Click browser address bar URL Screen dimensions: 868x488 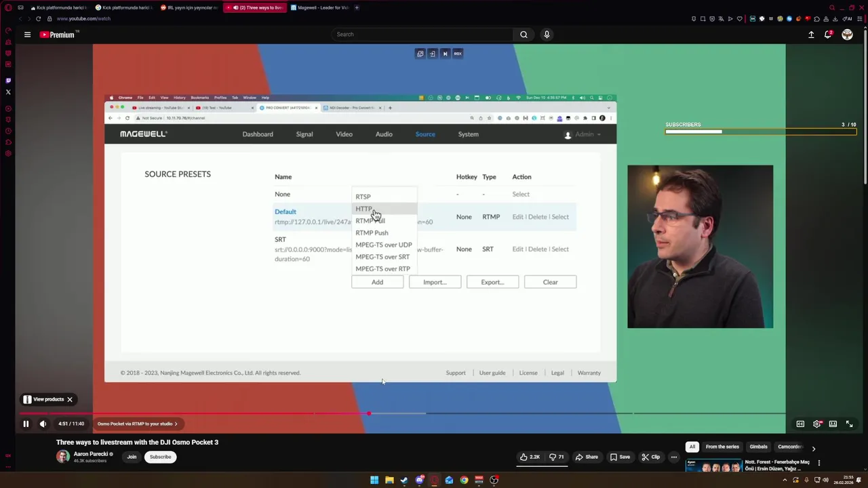[x=83, y=19]
